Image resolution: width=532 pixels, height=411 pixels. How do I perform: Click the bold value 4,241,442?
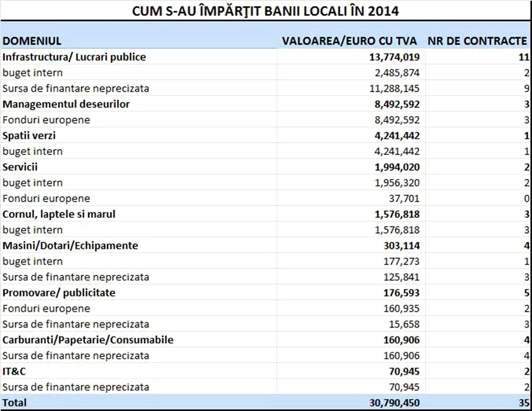point(395,136)
